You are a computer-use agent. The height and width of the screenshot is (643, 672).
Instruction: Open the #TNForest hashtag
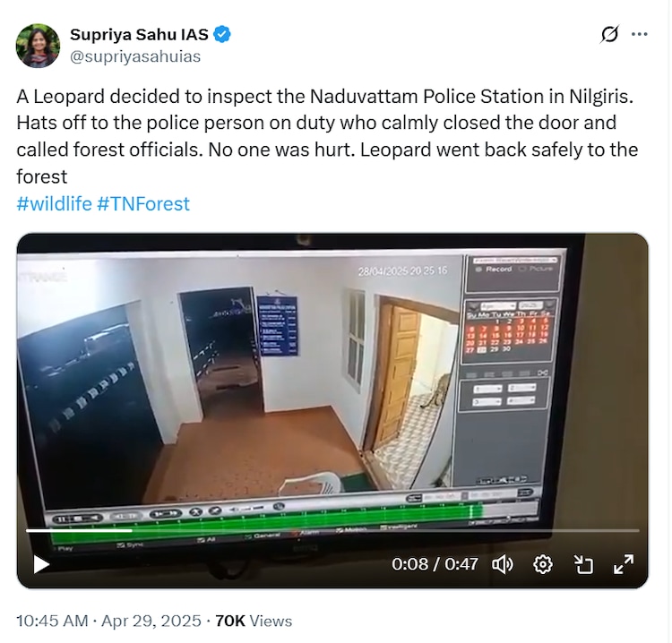point(143,204)
